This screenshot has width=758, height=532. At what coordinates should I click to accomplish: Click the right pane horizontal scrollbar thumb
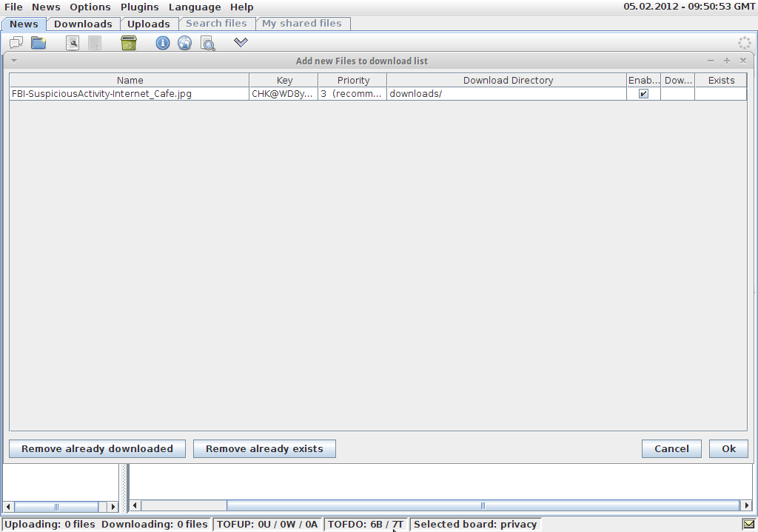[483, 506]
